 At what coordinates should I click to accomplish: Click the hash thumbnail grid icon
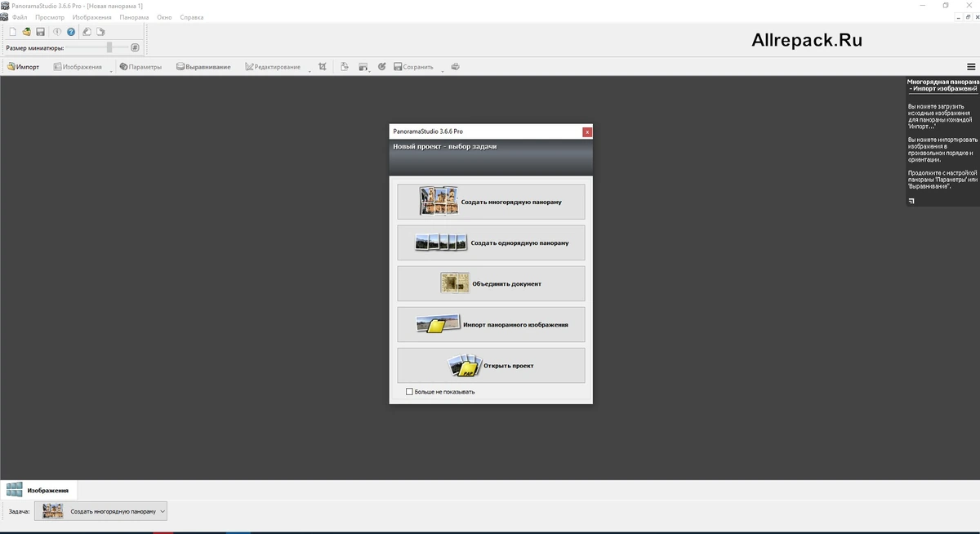pos(136,47)
